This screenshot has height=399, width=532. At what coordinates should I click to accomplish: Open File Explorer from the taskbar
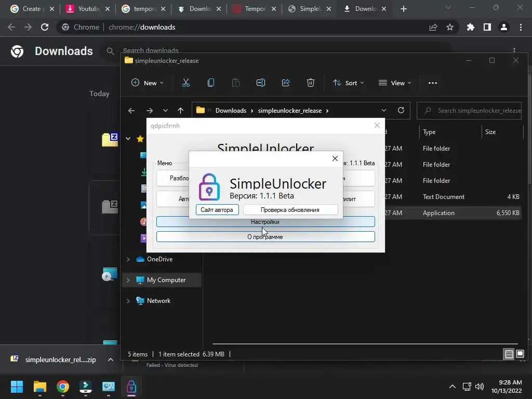tap(39, 387)
